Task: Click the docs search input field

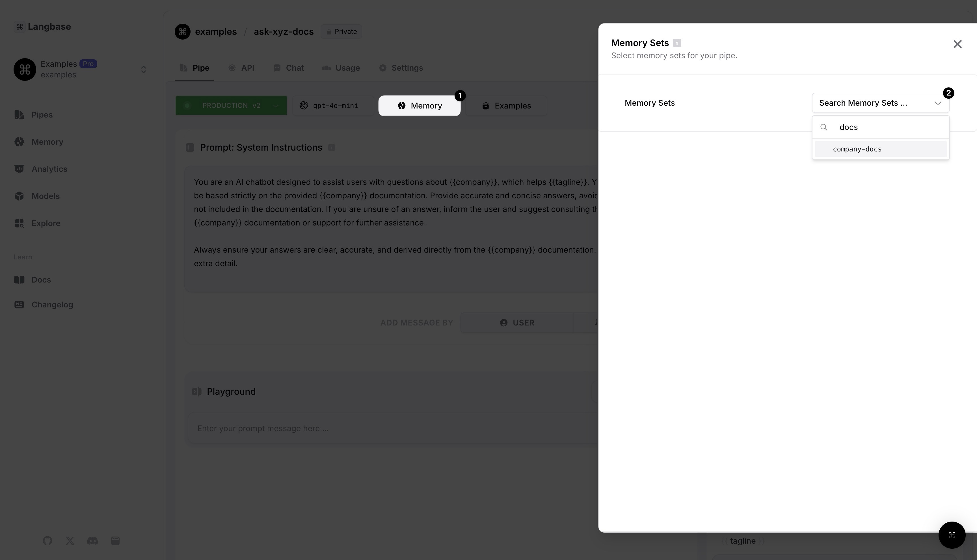Action: coord(889,127)
